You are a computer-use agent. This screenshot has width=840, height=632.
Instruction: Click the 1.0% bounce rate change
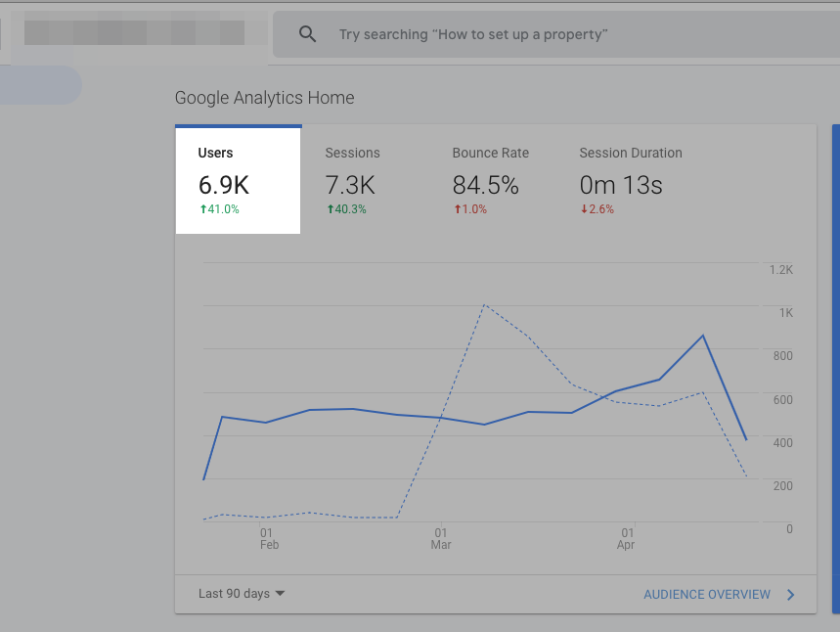tap(470, 209)
